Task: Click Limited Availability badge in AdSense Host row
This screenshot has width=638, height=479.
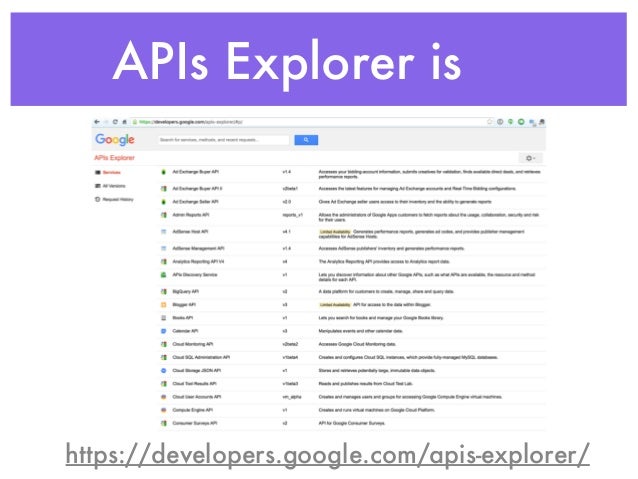Action: tap(335, 232)
